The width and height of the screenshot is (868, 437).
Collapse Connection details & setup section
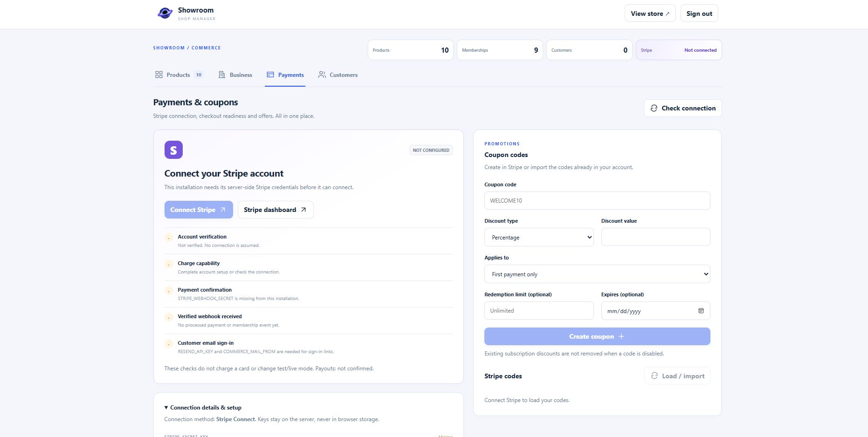203,408
